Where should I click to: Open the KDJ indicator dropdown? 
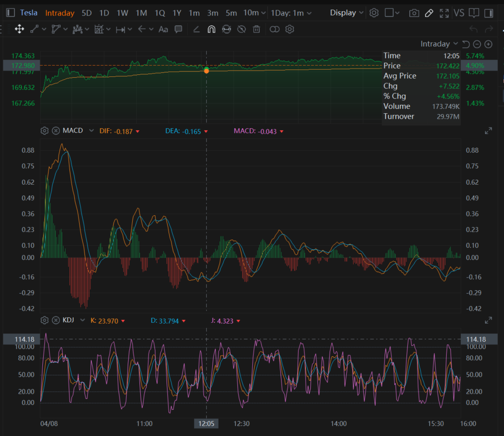(83, 320)
